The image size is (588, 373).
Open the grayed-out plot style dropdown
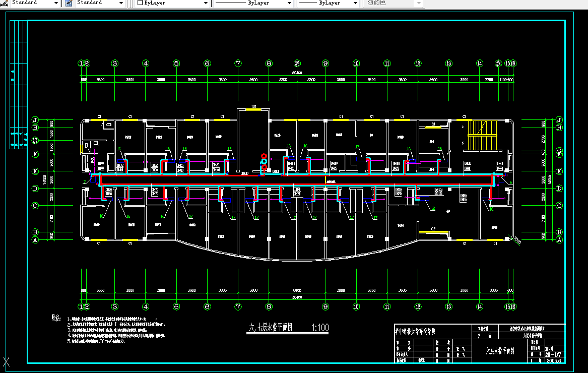point(419,3)
